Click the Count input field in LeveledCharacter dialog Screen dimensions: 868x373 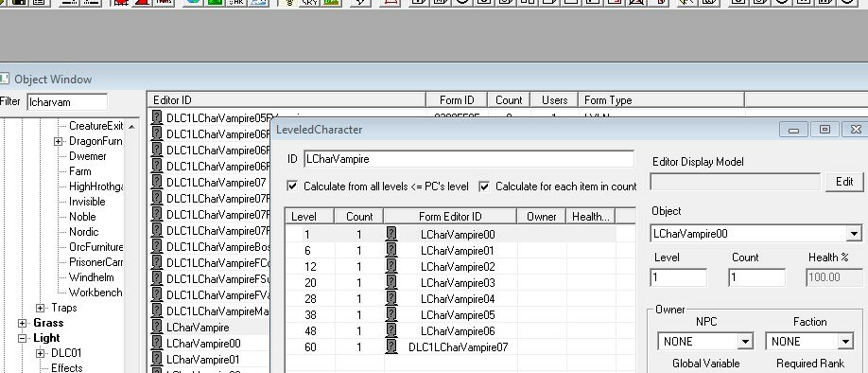(x=757, y=277)
